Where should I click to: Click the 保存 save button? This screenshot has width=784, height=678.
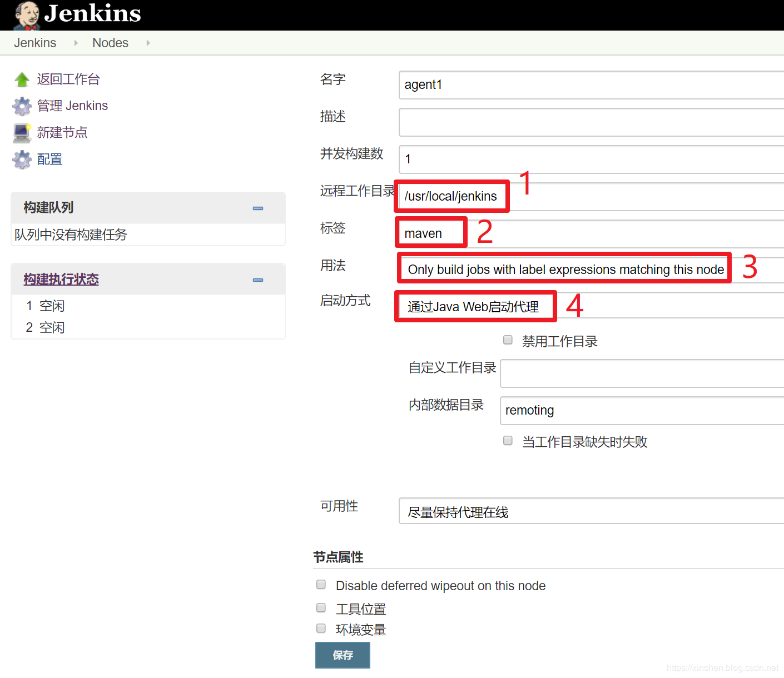click(343, 655)
